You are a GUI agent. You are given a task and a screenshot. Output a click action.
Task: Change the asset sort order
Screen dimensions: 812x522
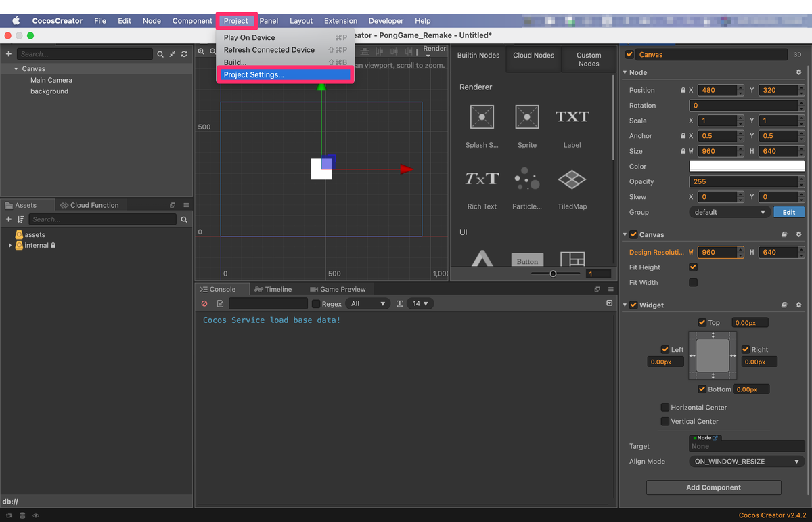[20, 219]
